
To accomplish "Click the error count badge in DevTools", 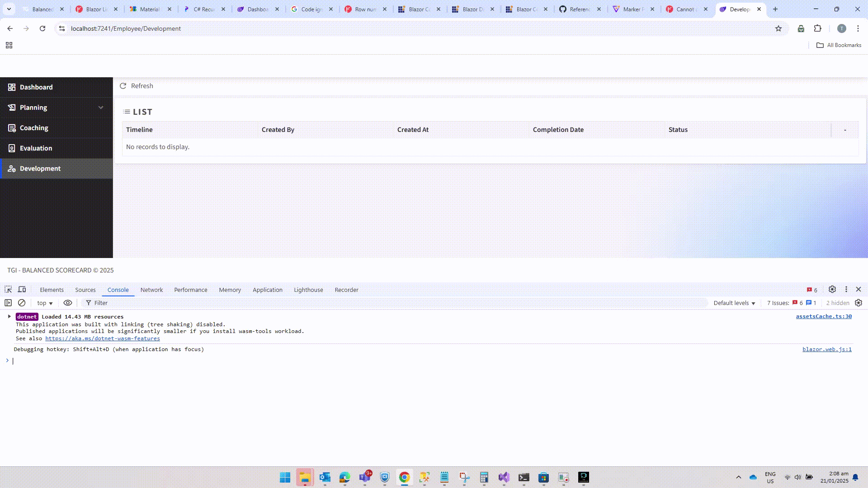I will coord(812,290).
